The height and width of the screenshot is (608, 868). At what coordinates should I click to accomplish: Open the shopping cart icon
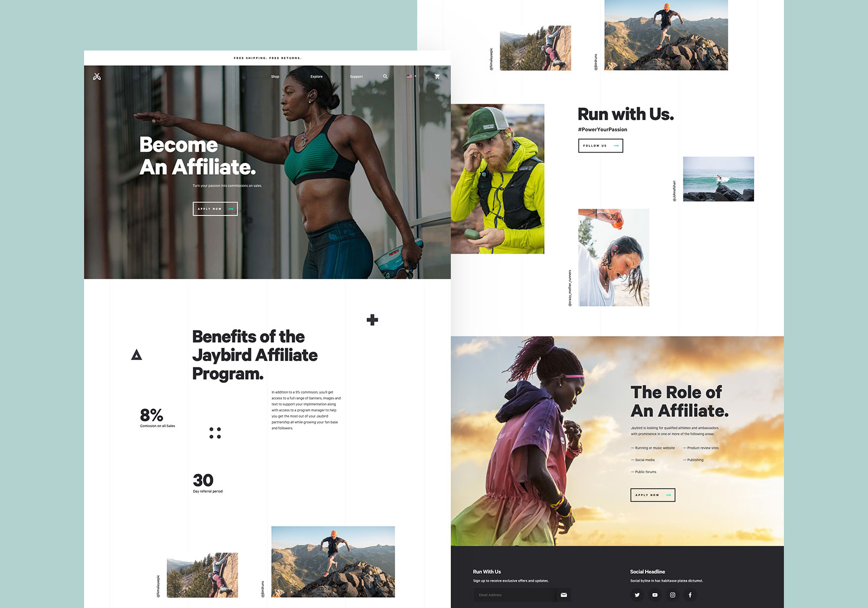pyautogui.click(x=437, y=77)
